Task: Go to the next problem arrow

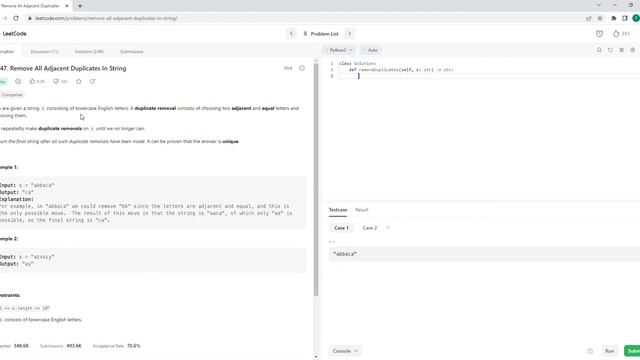Action: [x=349, y=33]
